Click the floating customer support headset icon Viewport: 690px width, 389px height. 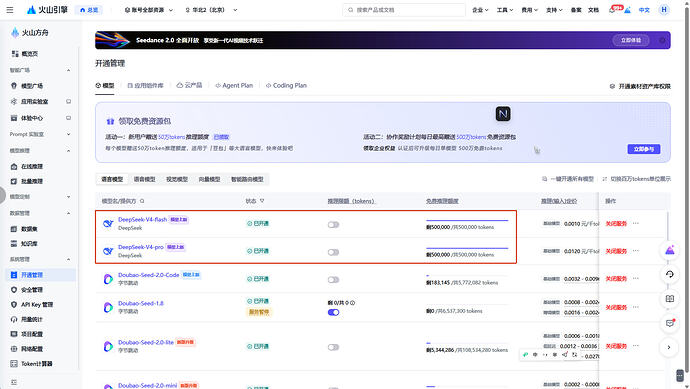670,275
